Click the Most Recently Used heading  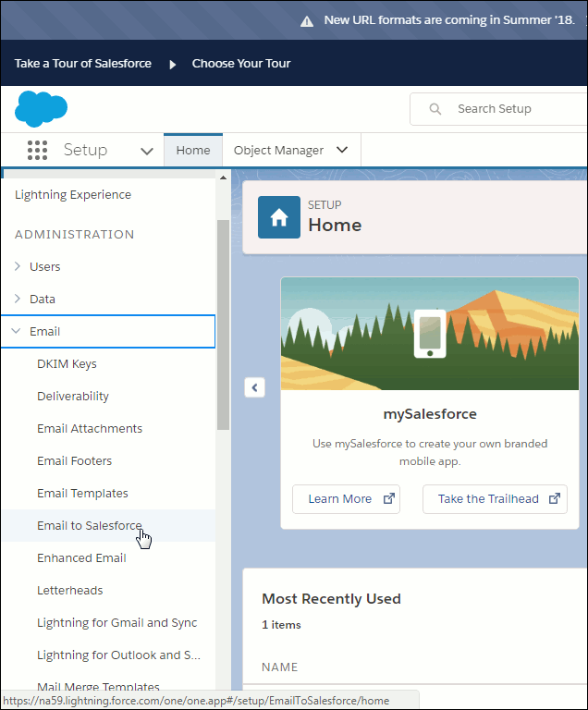pyautogui.click(x=331, y=599)
